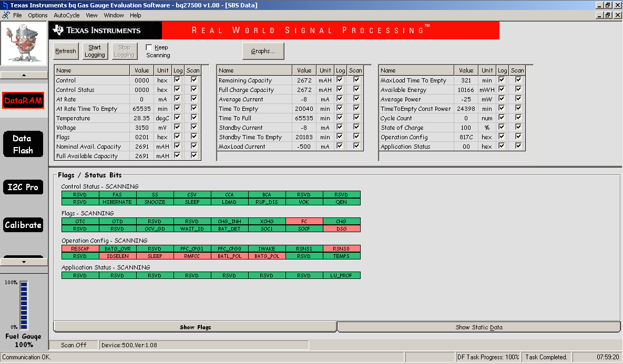This screenshot has height=364, width=623.
Task: Click the Scan Off status field
Action: [x=74, y=345]
